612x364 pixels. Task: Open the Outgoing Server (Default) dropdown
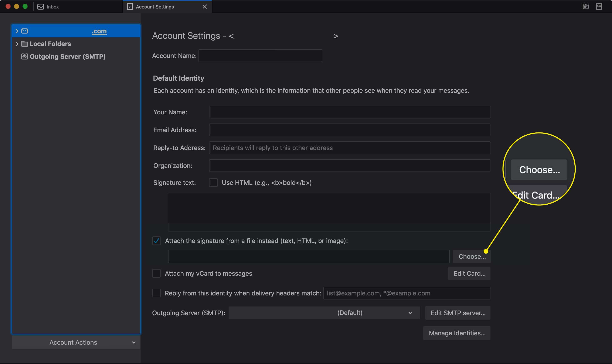pyautogui.click(x=324, y=313)
